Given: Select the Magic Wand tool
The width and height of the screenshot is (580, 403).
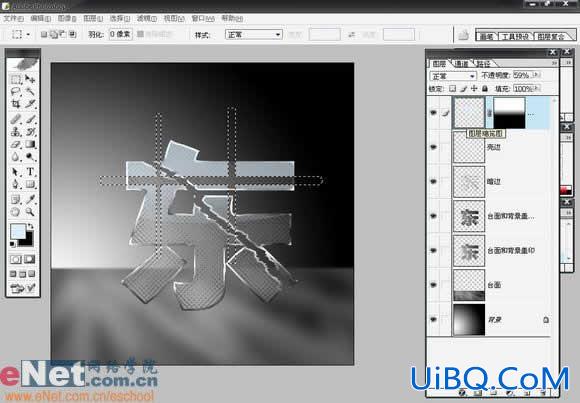Looking at the screenshot, I should (30, 92).
